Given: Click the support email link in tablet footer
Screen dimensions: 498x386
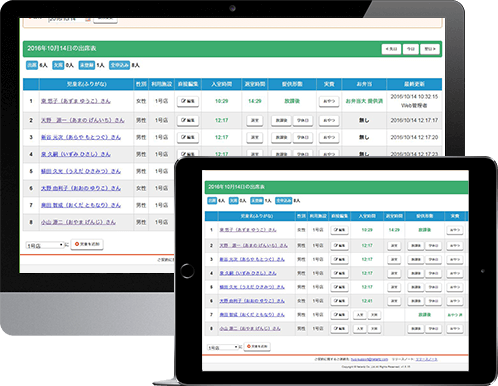Looking at the screenshot, I should [370, 359].
